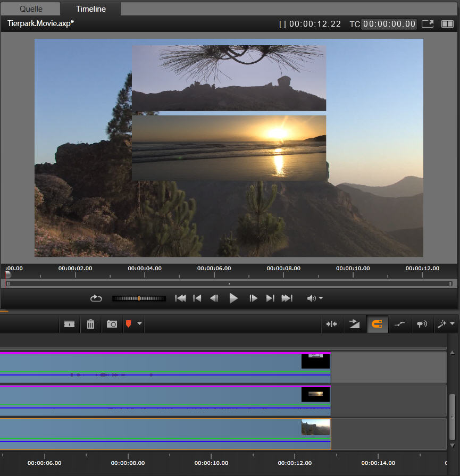
Task: Click the TC timecode input field
Action: [x=389, y=24]
